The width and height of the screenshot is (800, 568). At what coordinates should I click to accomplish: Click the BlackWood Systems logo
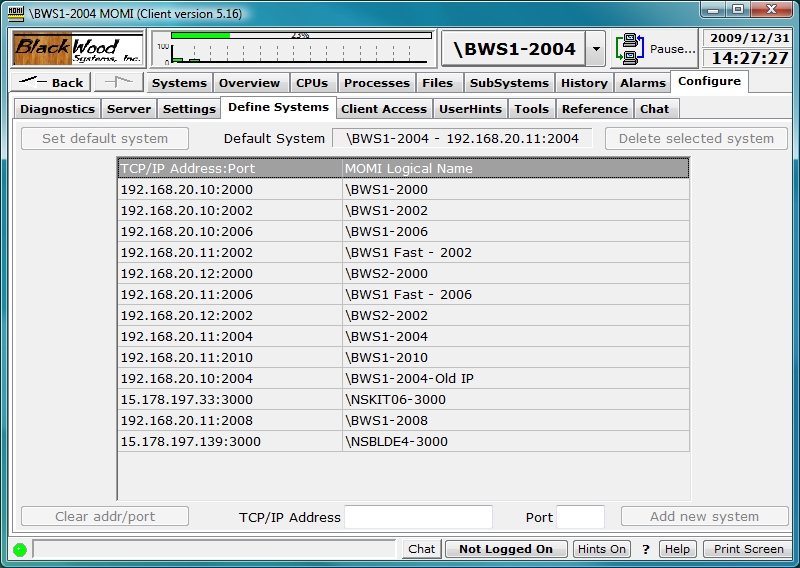(78, 49)
